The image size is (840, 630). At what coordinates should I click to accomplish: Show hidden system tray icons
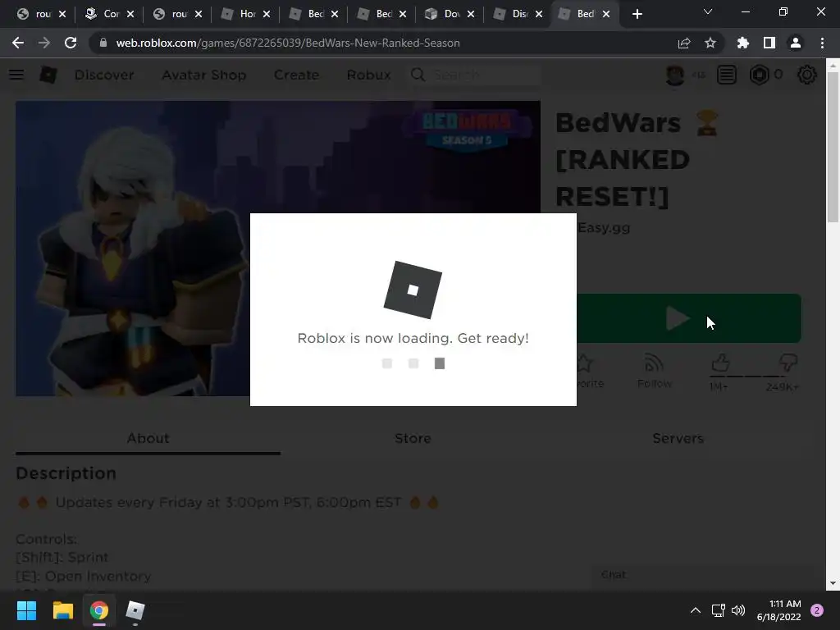[x=696, y=610]
